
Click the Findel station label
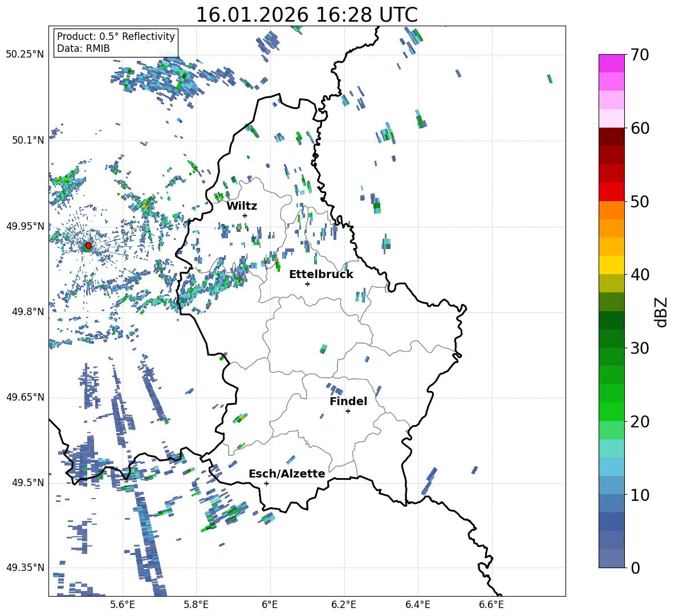tap(348, 401)
